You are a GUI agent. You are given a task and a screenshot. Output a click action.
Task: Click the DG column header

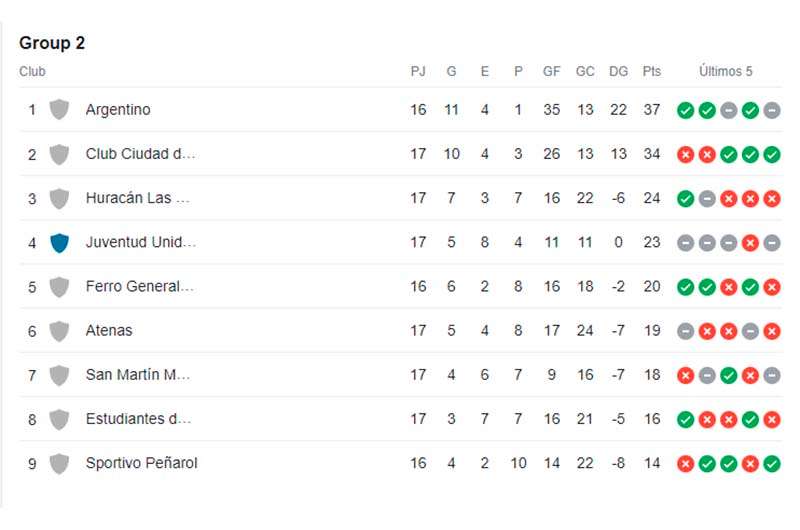(619, 72)
